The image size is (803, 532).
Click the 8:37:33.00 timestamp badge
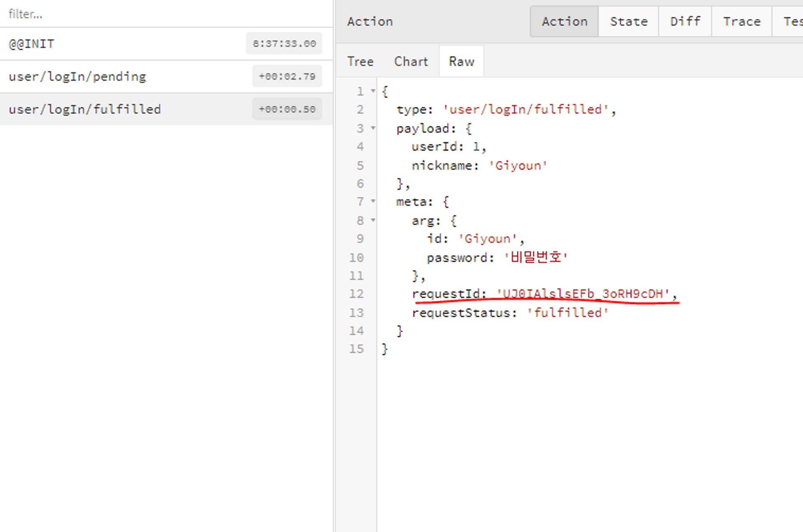point(284,43)
